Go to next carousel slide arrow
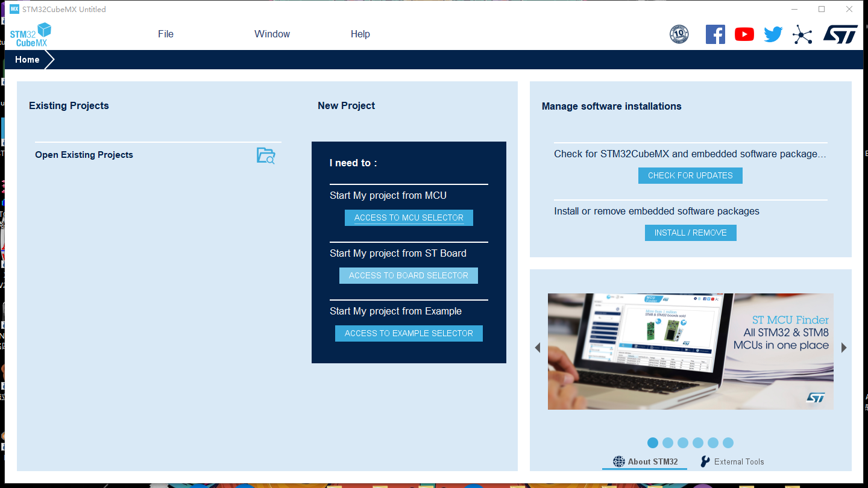Viewport: 868px width, 488px height. [x=844, y=348]
